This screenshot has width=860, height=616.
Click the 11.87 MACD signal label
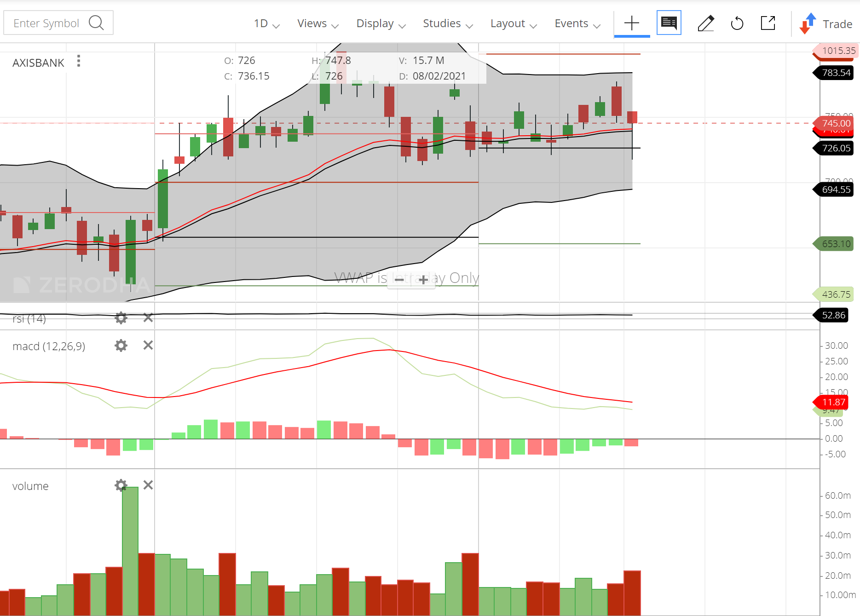click(831, 402)
